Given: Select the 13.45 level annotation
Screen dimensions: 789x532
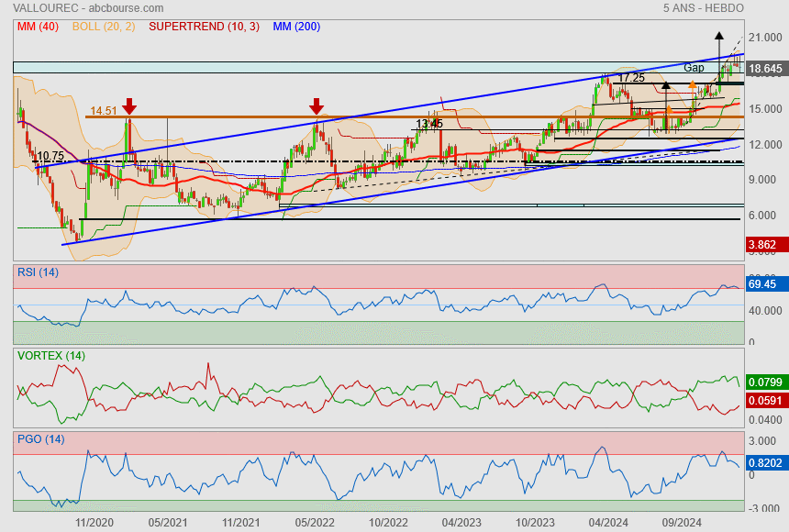Looking at the screenshot, I should [x=429, y=123].
